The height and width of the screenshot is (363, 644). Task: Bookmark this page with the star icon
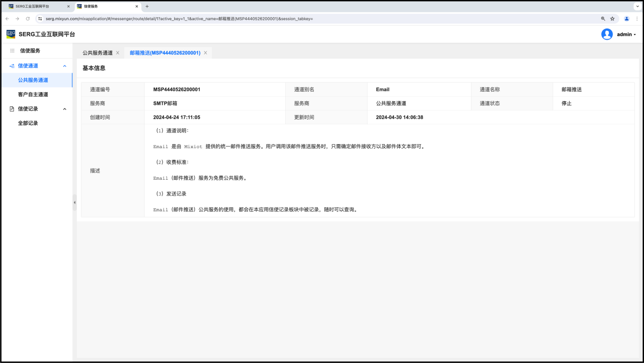click(612, 19)
